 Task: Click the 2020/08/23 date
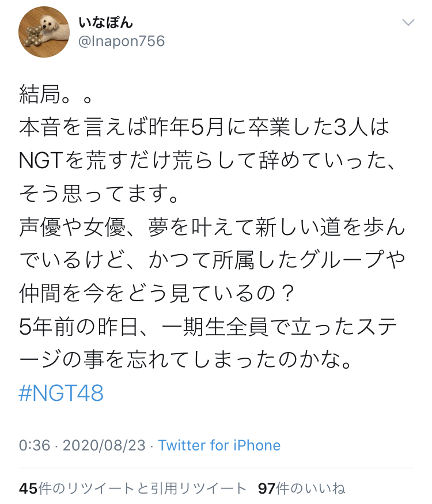[104, 445]
